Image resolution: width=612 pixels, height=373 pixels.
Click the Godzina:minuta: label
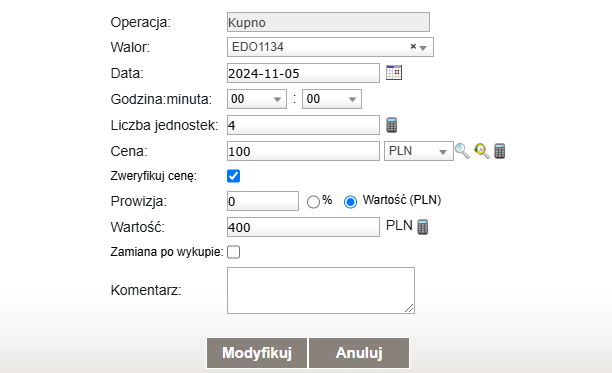161,99
